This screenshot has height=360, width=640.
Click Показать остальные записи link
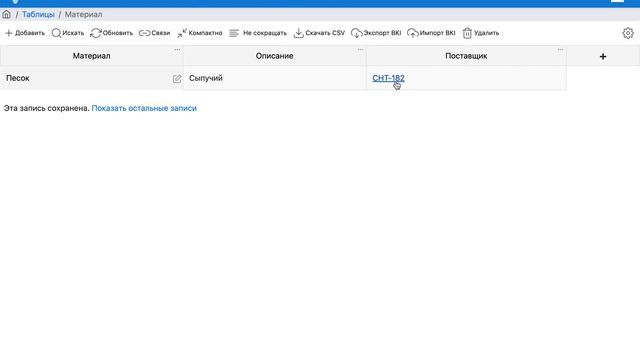tap(144, 108)
